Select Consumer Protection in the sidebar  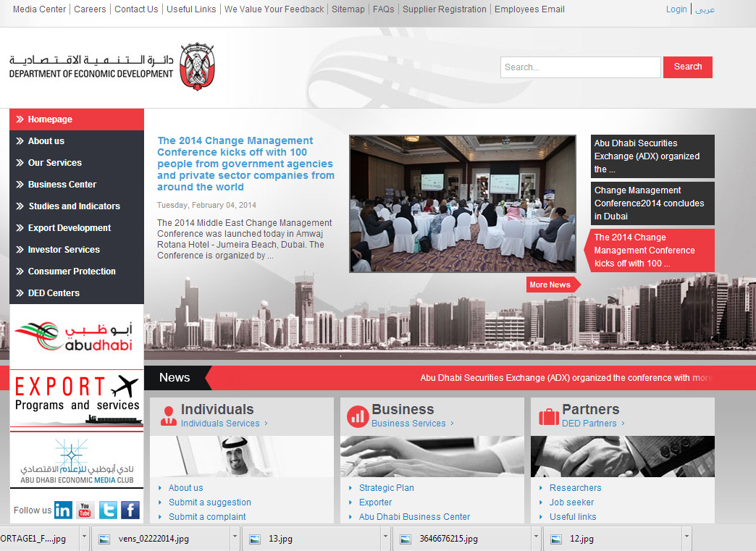click(72, 272)
